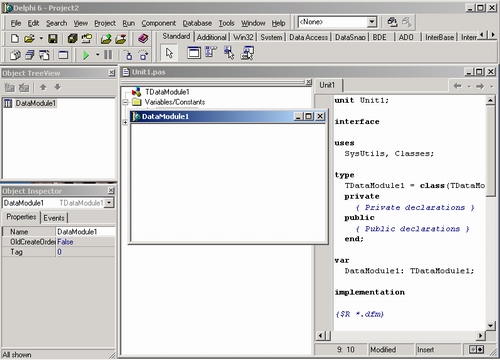Image resolution: width=500 pixels, height=360 pixels.
Task: Select the arrow pointer in component palette
Action: click(x=169, y=53)
